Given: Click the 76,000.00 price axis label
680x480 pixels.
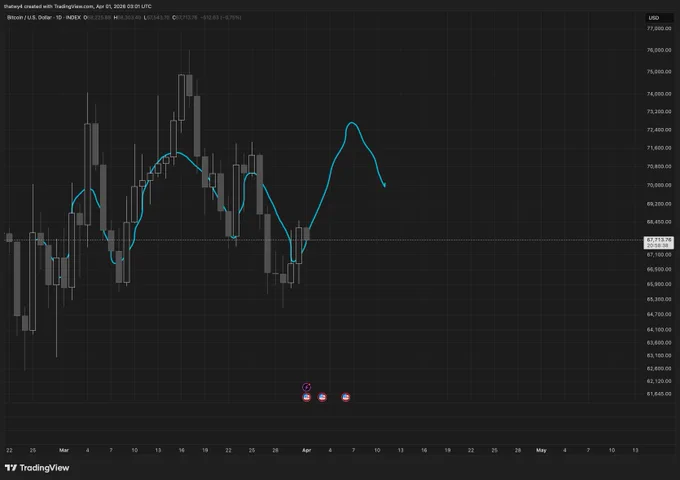Looking at the screenshot, I should [659, 50].
